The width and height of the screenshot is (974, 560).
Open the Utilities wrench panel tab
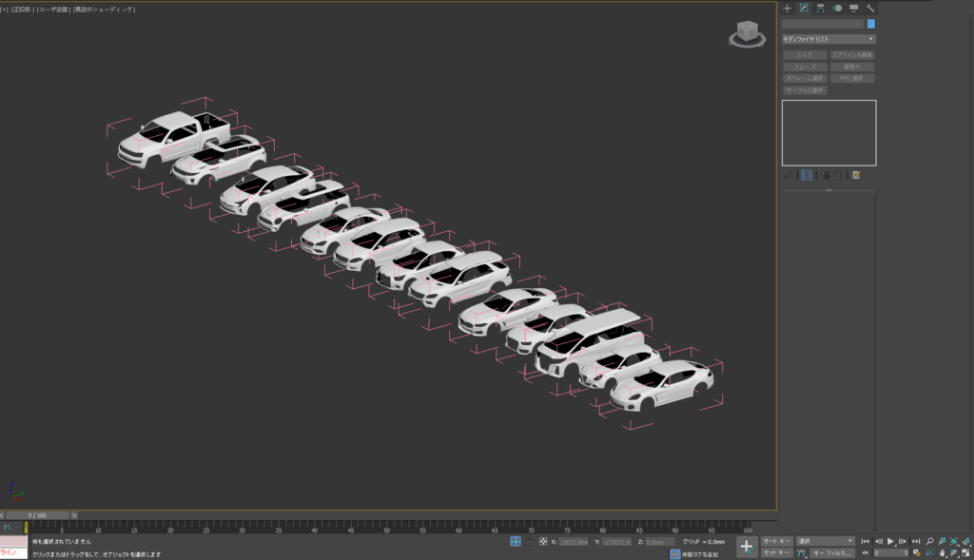point(869,8)
